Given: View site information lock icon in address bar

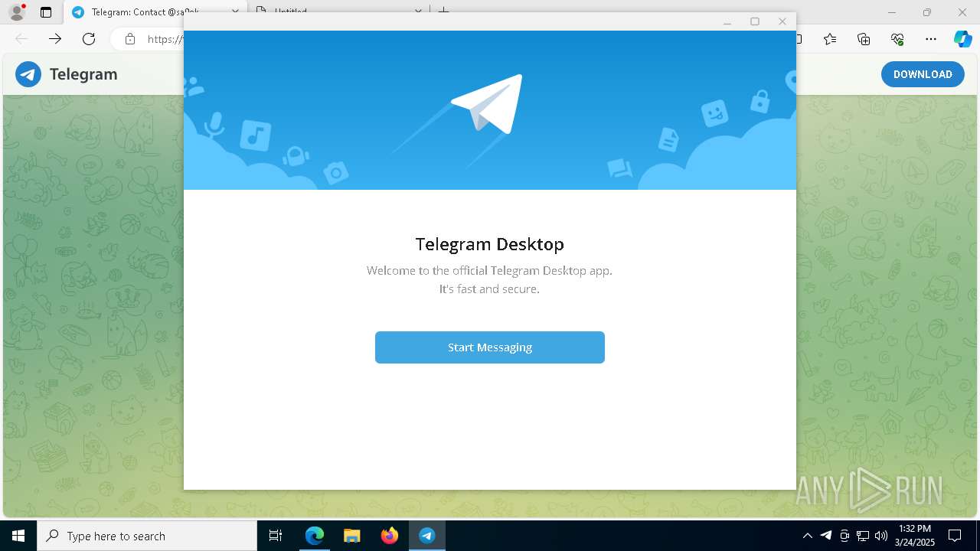Looking at the screenshot, I should pyautogui.click(x=130, y=39).
